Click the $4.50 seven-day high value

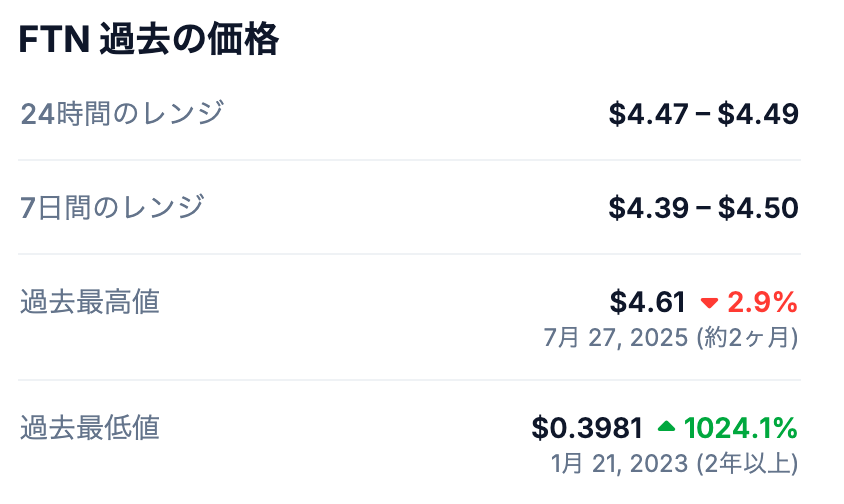[x=758, y=208]
